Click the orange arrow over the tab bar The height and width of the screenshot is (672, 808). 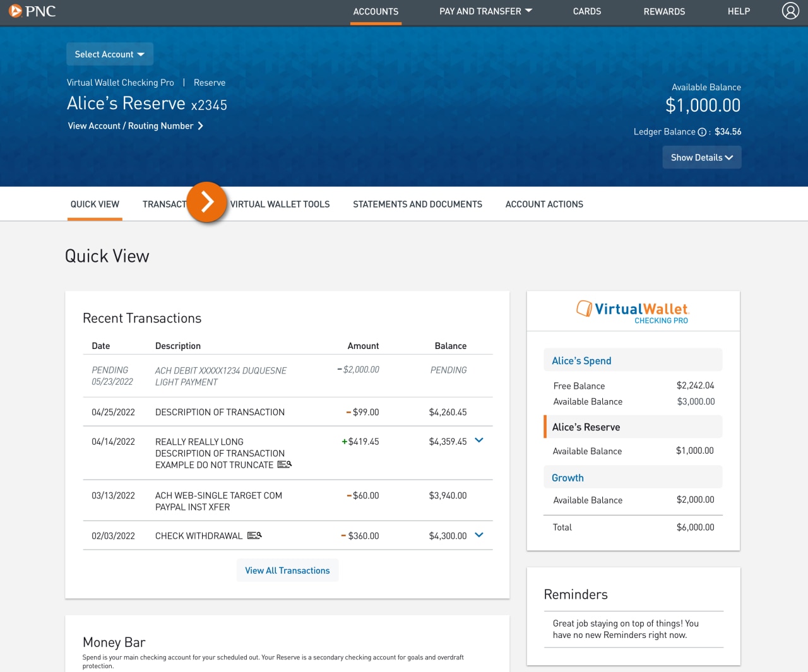tap(206, 203)
